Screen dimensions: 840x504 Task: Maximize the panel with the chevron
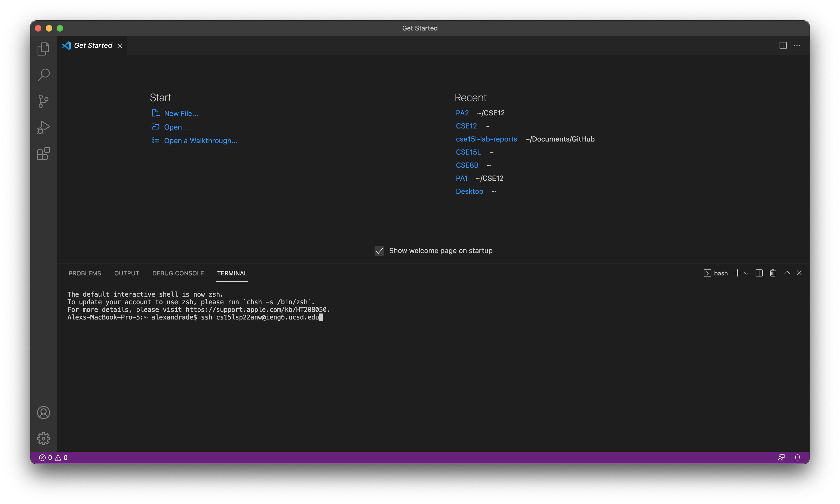tap(787, 273)
